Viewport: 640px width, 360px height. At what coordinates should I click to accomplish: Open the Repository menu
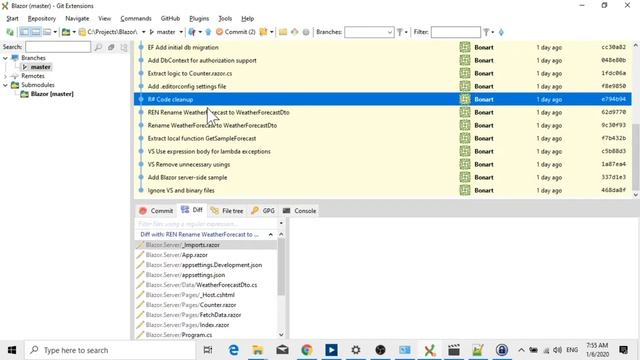[42, 18]
